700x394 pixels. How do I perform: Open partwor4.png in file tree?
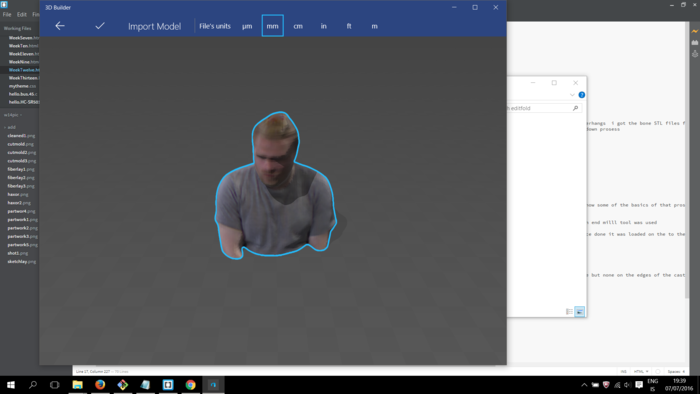point(21,212)
